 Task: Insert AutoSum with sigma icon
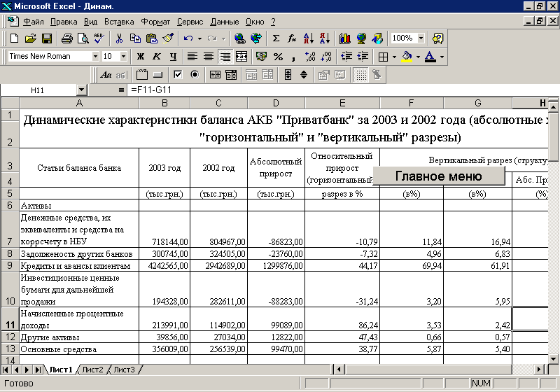pyautogui.click(x=276, y=38)
